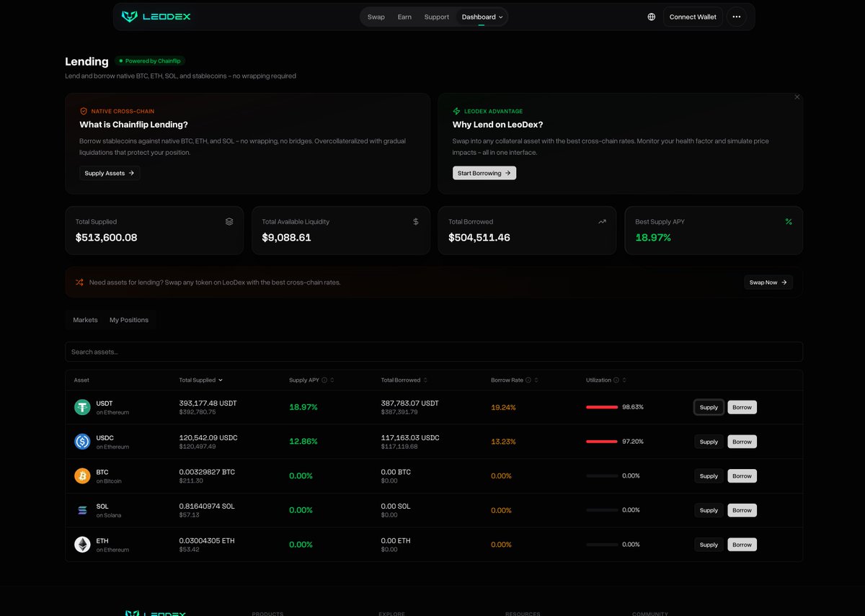Click the Total Borrowed trend icon
Screen dimensions: 865x616
click(x=602, y=222)
